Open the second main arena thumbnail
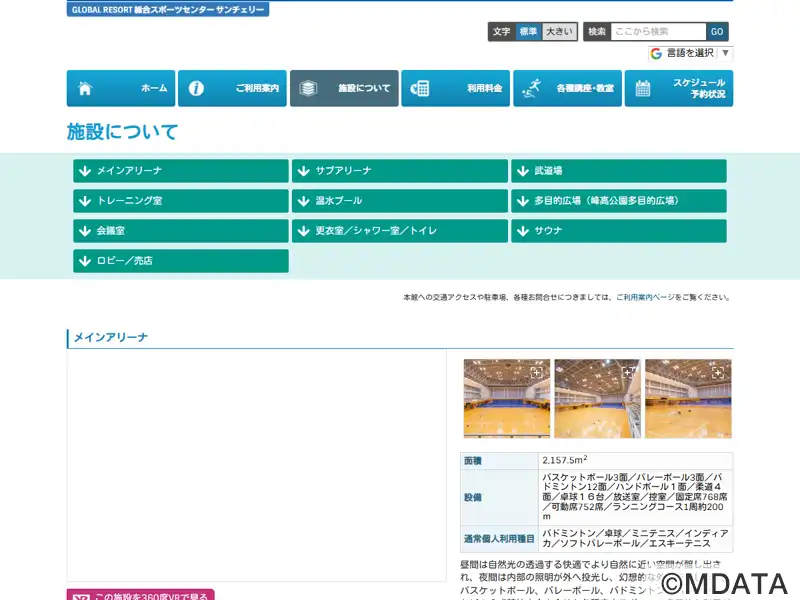Viewport: 800px width, 600px height. [597, 398]
